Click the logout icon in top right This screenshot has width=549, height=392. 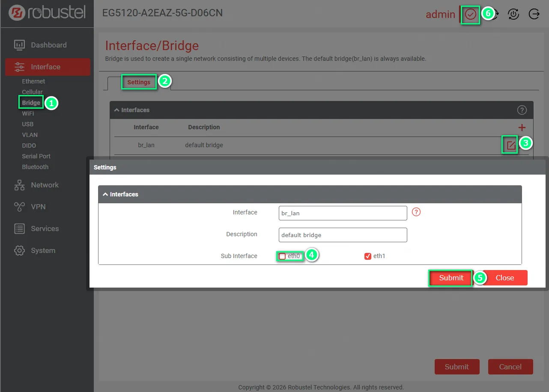pos(534,14)
